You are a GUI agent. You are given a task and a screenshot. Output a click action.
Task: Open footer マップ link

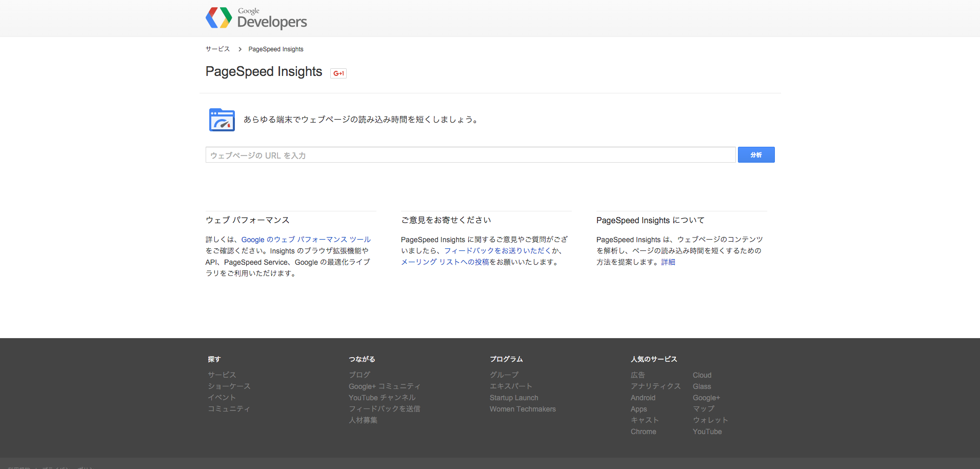click(704, 409)
